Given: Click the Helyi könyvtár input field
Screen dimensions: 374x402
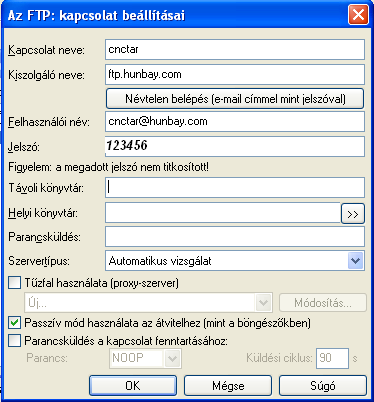Looking at the screenshot, I should 223,213.
